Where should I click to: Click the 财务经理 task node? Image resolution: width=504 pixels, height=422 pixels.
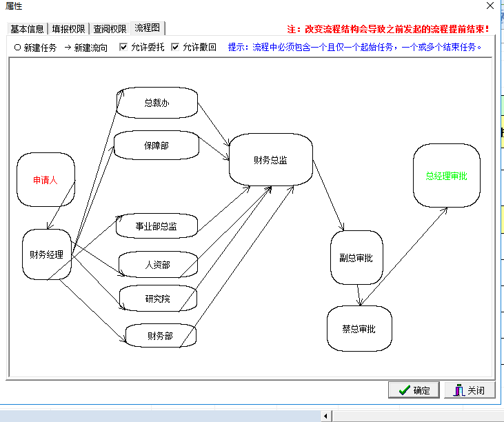pos(47,254)
